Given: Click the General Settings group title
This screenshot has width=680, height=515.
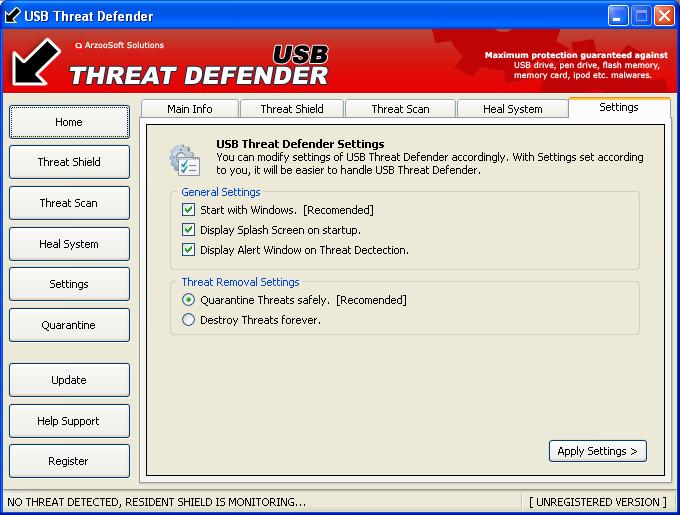Looking at the screenshot, I should pos(221,192).
